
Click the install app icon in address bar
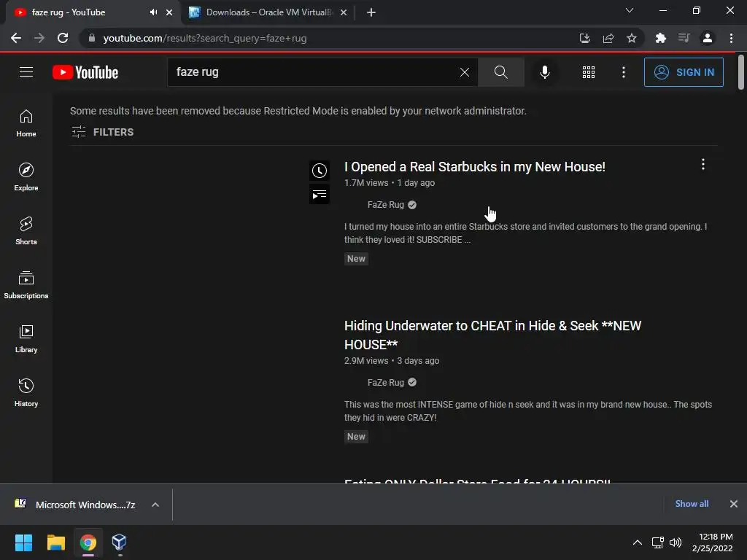(x=585, y=38)
